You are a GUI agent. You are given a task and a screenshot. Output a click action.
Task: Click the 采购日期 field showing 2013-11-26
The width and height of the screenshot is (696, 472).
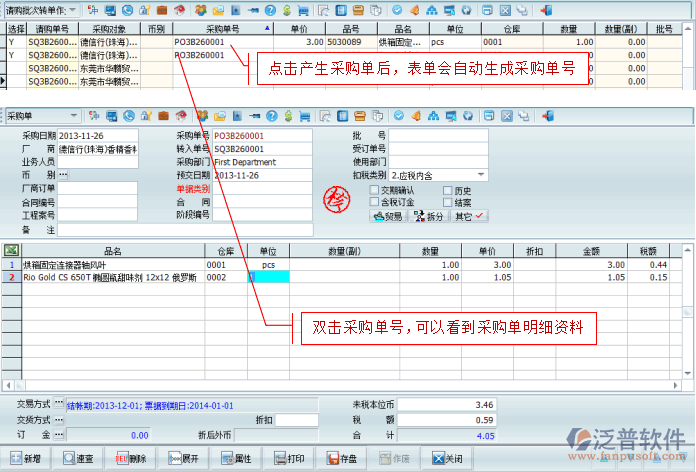[x=98, y=135]
